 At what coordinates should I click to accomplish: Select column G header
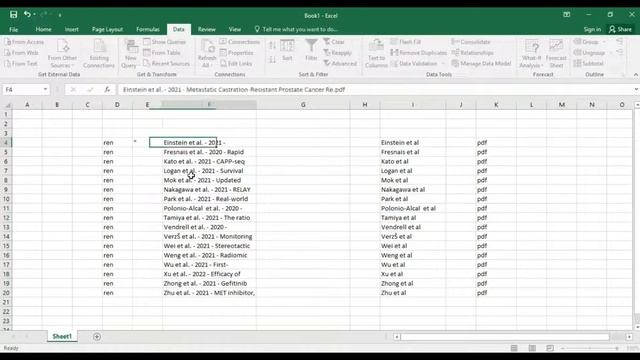point(303,105)
